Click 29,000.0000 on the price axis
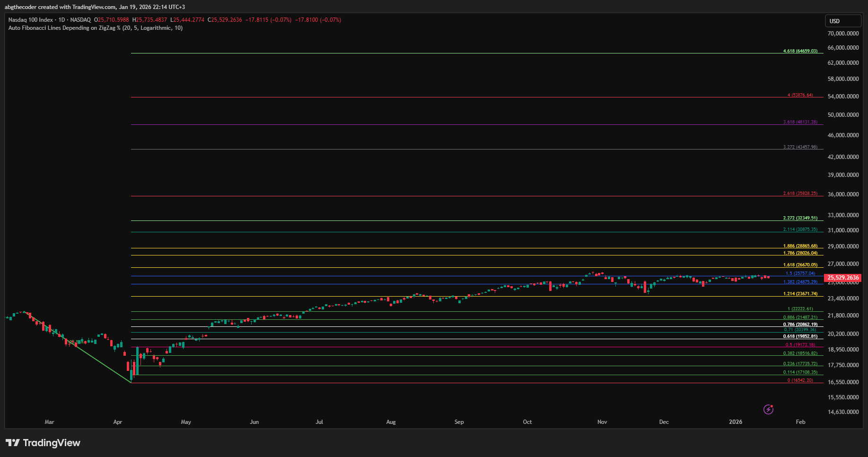The width and height of the screenshot is (868, 457). [843, 246]
